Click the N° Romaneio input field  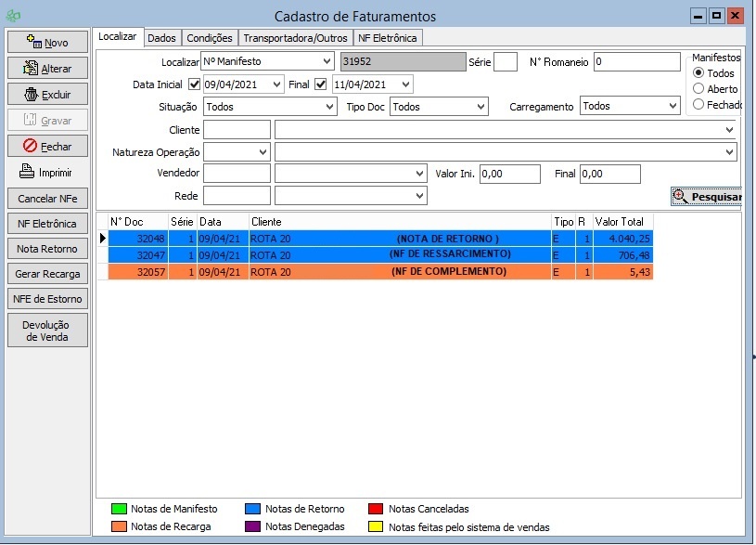click(636, 62)
